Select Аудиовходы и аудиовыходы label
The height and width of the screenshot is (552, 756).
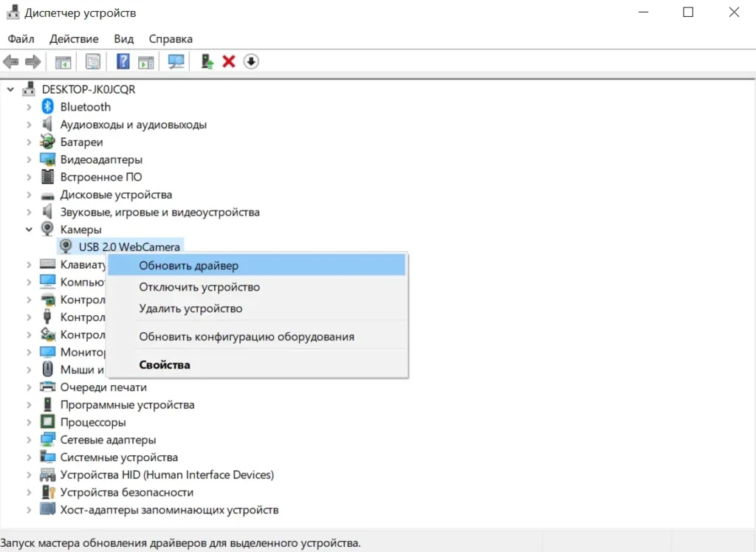pos(134,125)
